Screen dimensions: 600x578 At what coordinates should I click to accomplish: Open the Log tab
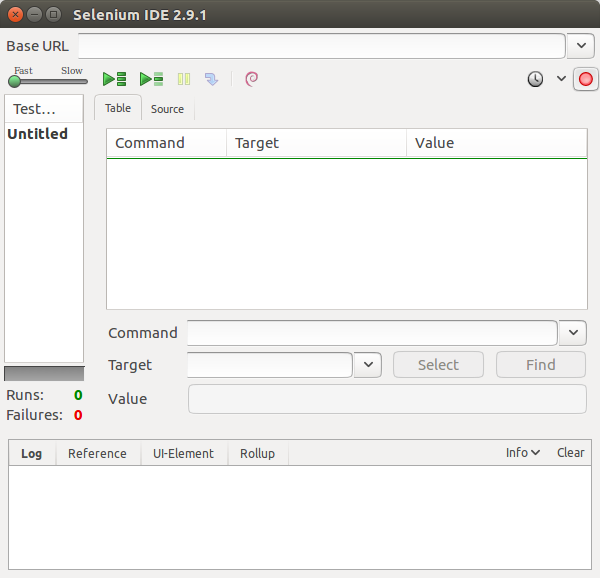click(x=32, y=454)
